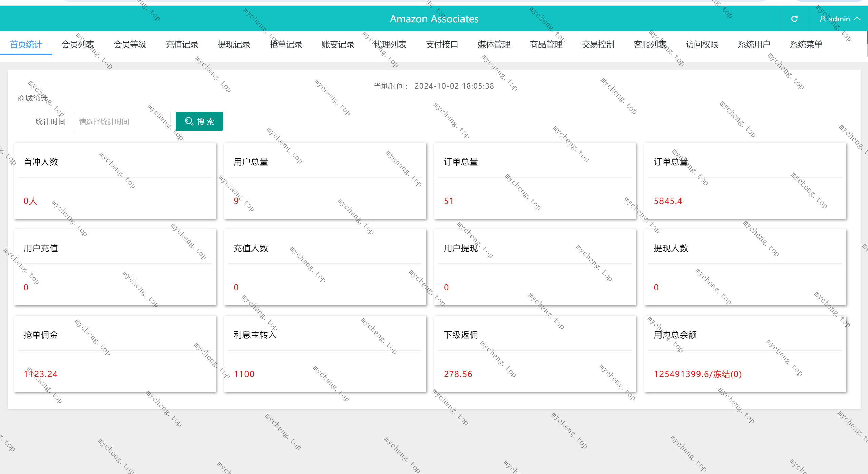Viewport: 868px width, 474px height.
Task: Go to 访问权限 tab
Action: coord(702,44)
